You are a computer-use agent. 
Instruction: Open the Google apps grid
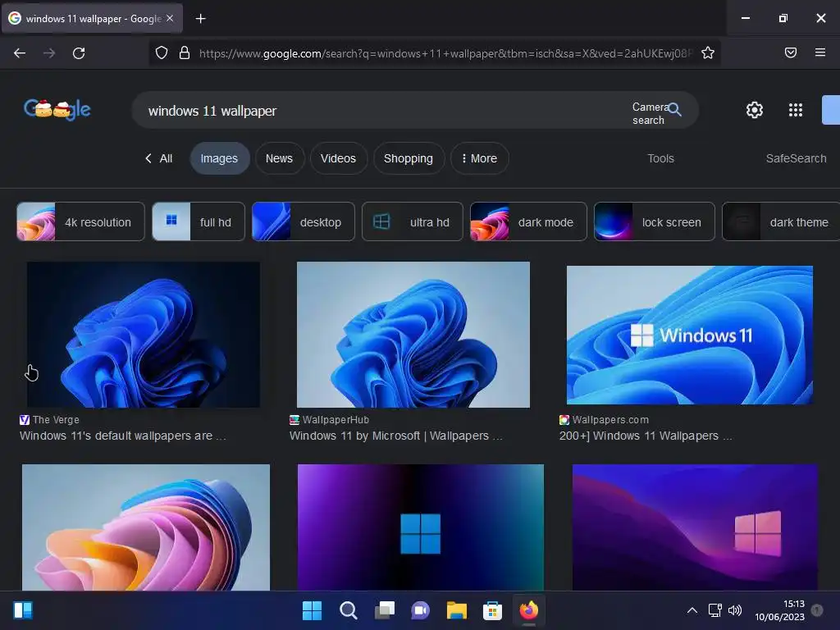click(796, 110)
